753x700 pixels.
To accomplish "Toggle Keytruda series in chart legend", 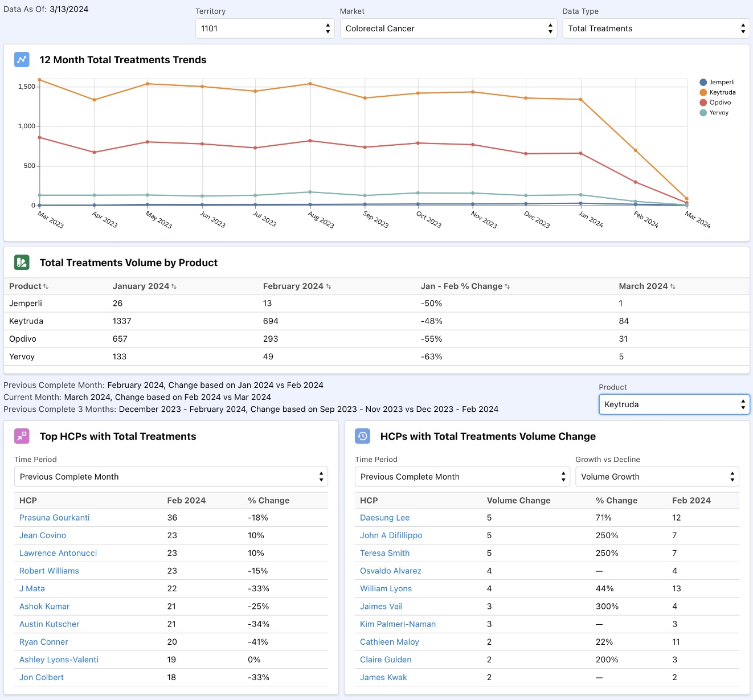I will pyautogui.click(x=722, y=92).
